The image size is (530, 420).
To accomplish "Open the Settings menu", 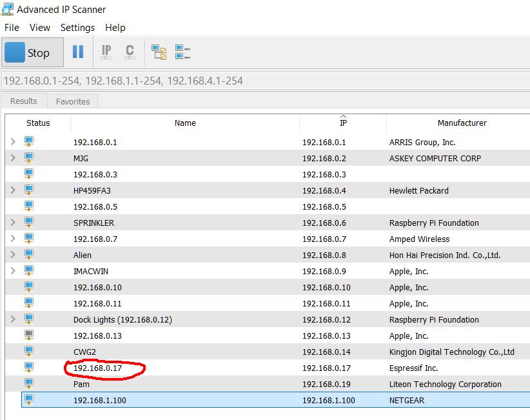I will 77,28.
